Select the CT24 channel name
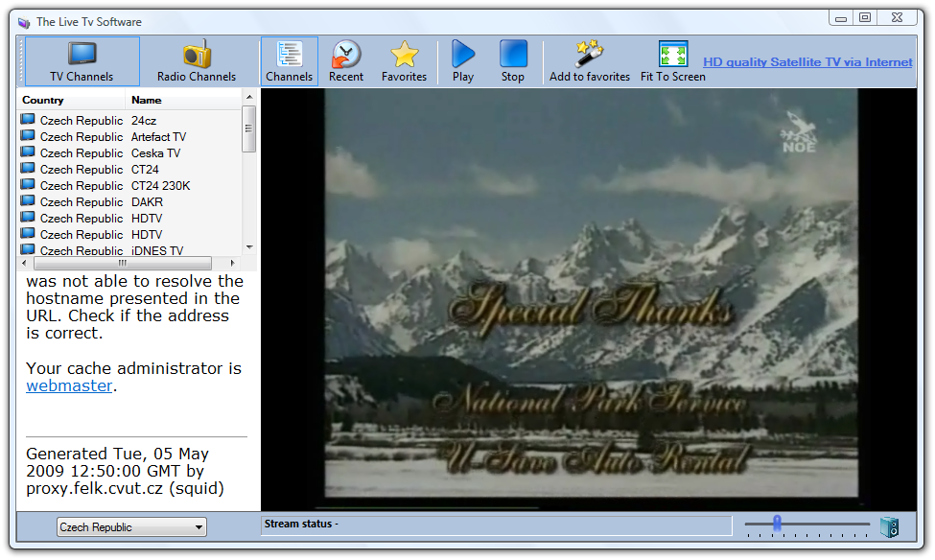 tap(145, 170)
